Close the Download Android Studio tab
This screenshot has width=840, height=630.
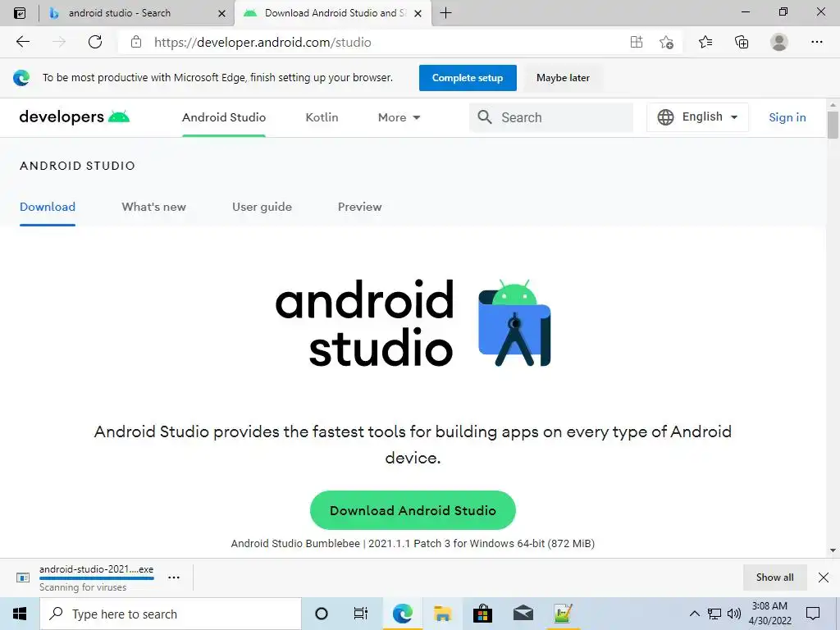(x=418, y=13)
